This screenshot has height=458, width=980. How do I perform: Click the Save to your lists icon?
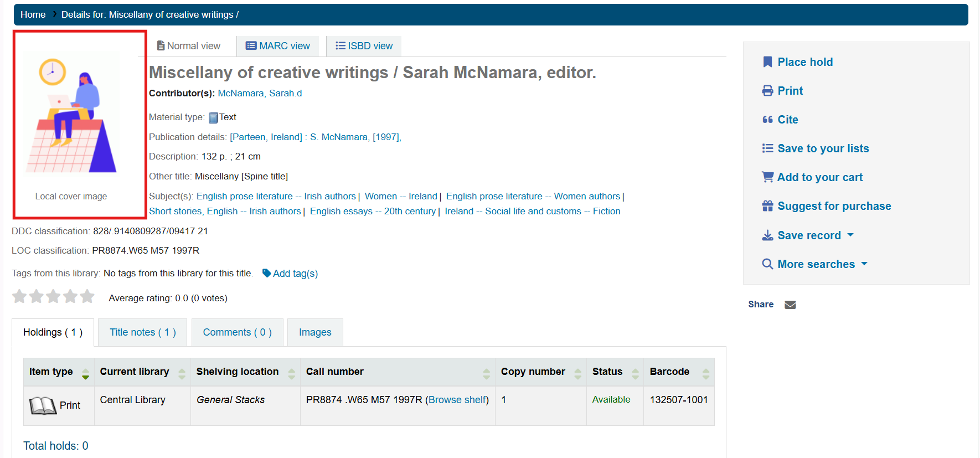click(x=767, y=148)
